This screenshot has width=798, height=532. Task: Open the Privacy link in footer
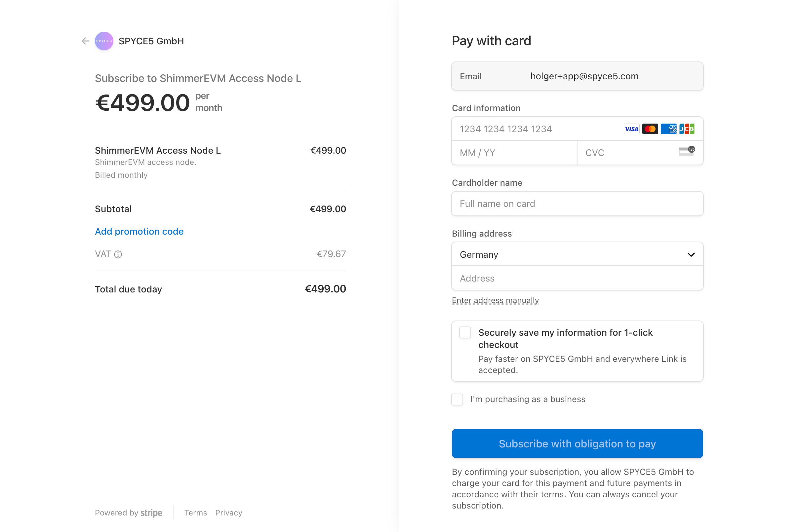pyautogui.click(x=228, y=513)
